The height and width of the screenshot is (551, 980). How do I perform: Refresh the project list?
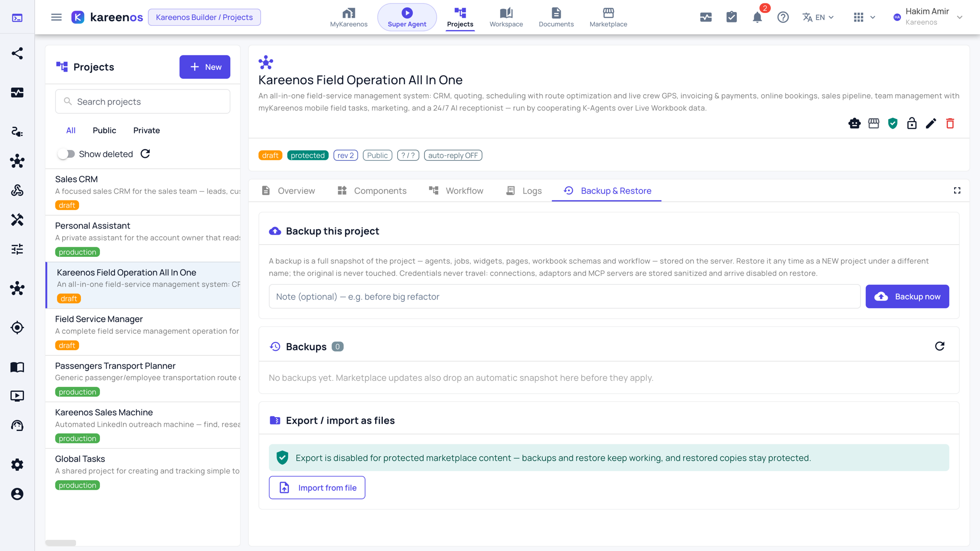coord(145,154)
